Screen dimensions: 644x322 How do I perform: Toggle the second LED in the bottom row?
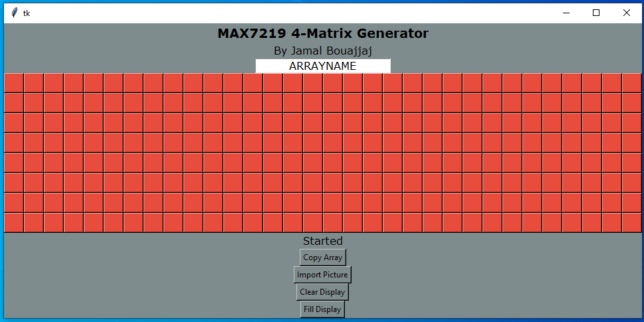(x=34, y=223)
